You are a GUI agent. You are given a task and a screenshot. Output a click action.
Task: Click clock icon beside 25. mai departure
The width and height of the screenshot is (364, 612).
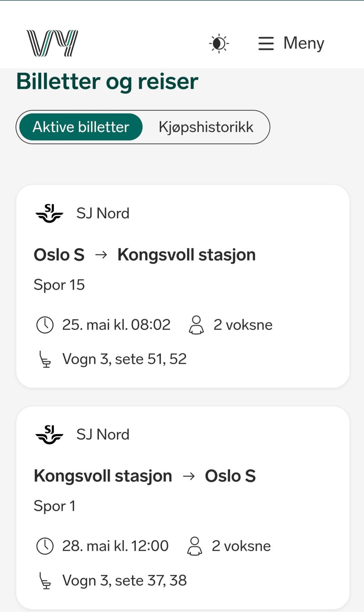point(45,325)
